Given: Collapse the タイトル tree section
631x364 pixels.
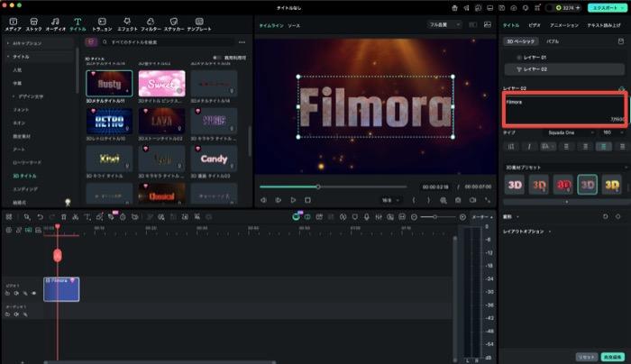Looking at the screenshot, I should coord(8,57).
